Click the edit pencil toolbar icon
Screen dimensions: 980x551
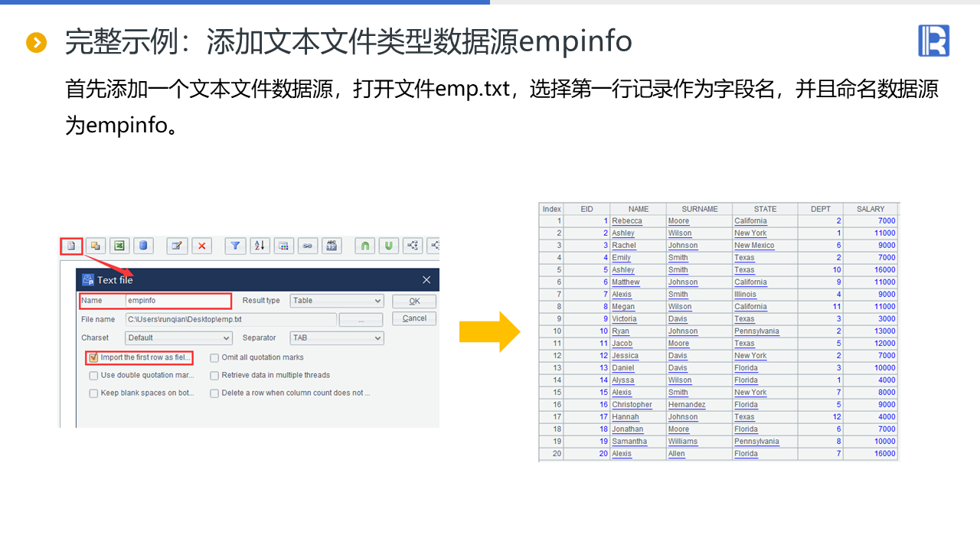[177, 246]
